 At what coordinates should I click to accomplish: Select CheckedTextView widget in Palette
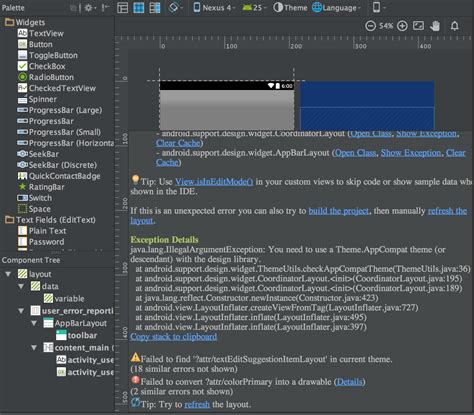coord(57,88)
